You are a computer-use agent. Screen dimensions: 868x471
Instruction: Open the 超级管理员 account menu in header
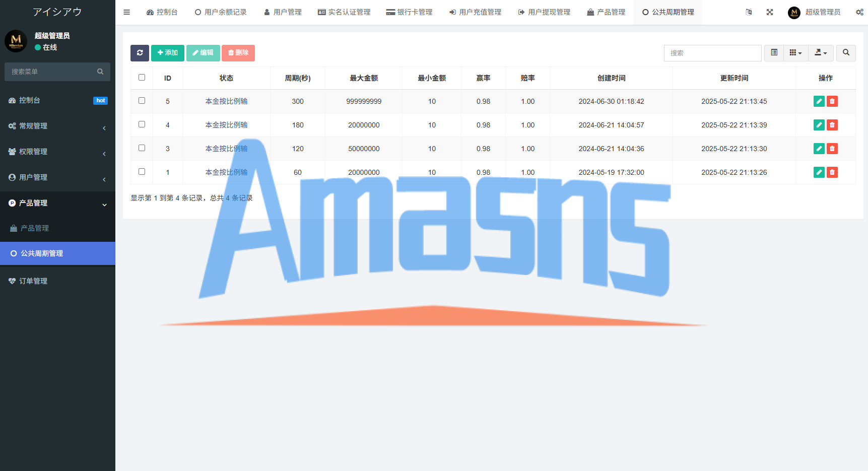(814, 12)
